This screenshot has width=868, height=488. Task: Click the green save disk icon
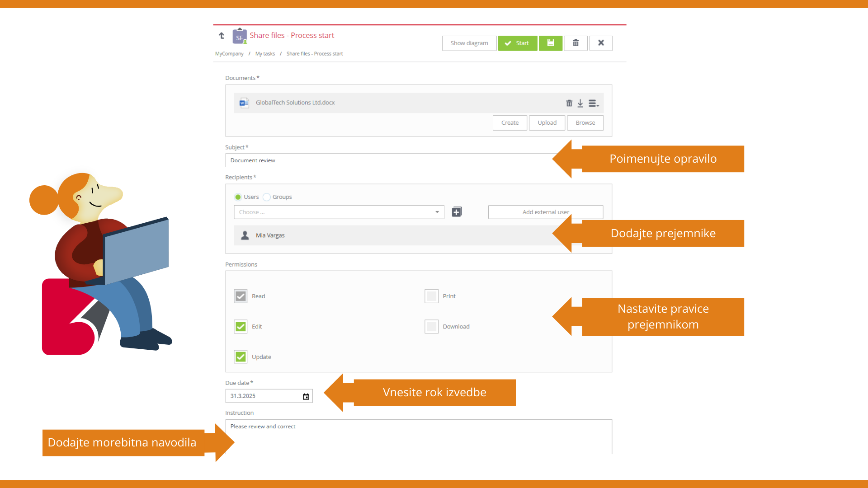(x=550, y=43)
